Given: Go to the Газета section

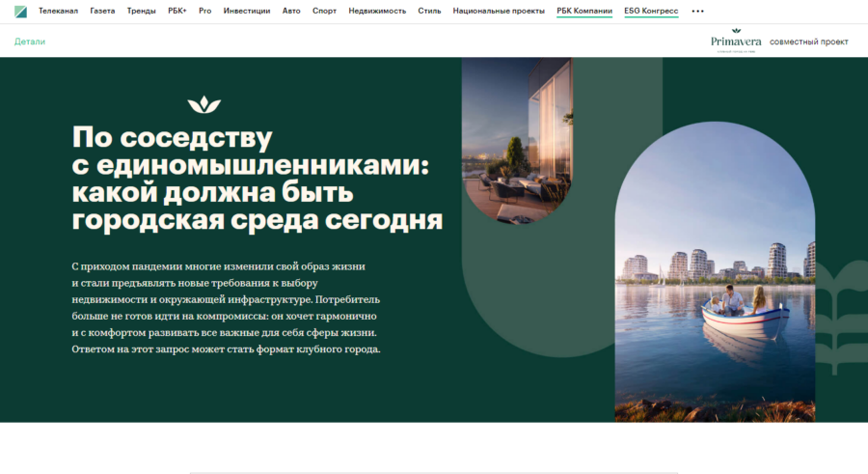Looking at the screenshot, I should [102, 11].
